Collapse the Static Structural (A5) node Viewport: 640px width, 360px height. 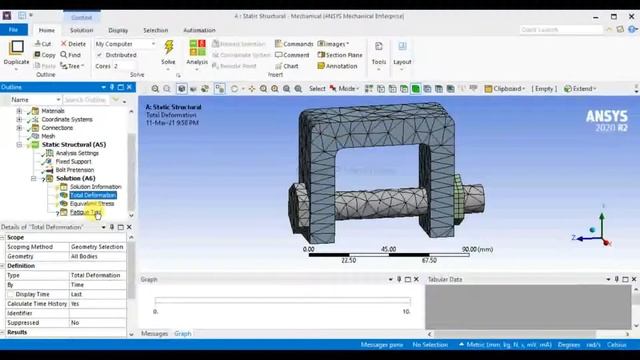click(x=19, y=144)
